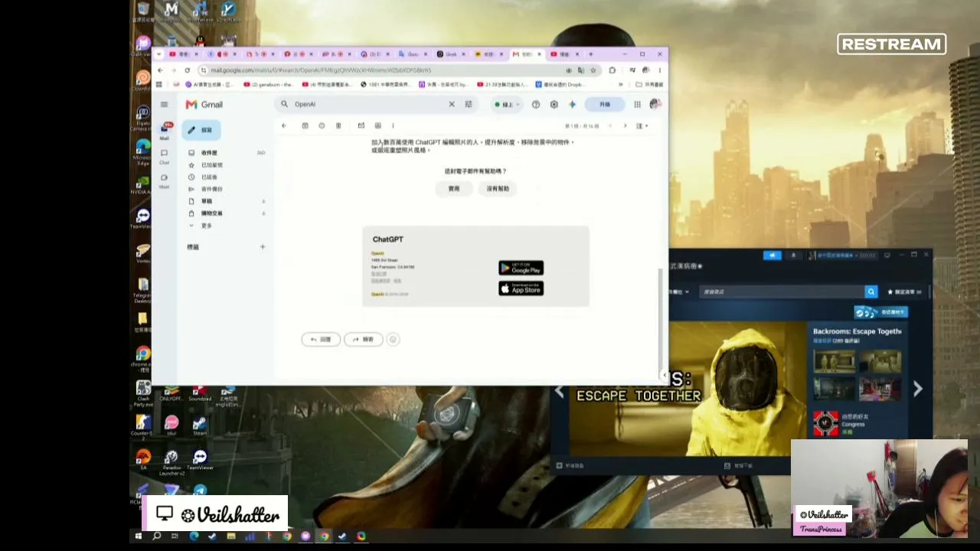Add an emoji reaction to the email
Image resolution: width=980 pixels, height=551 pixels.
tap(393, 339)
